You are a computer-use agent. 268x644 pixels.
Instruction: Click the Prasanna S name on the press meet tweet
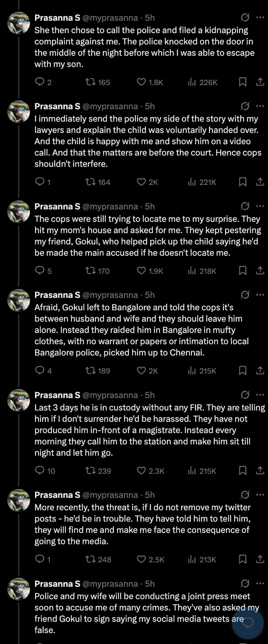click(x=57, y=584)
